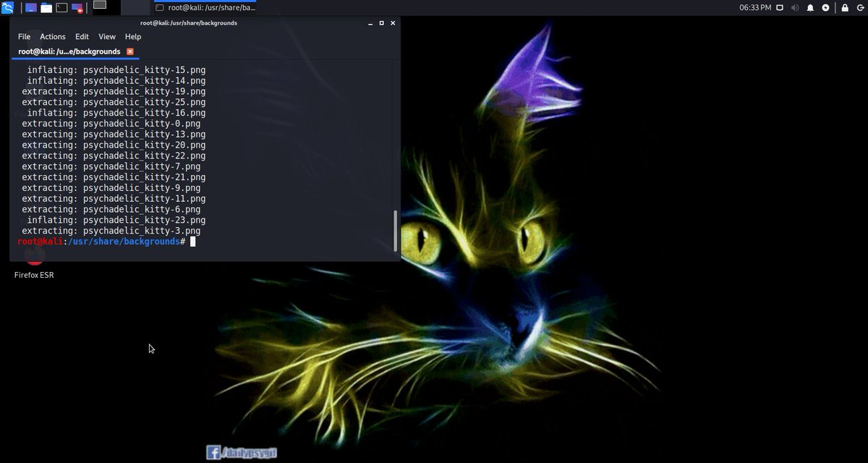Click the psychadelic_kitty-20.png line
This screenshot has height=463, width=868.
click(x=114, y=145)
